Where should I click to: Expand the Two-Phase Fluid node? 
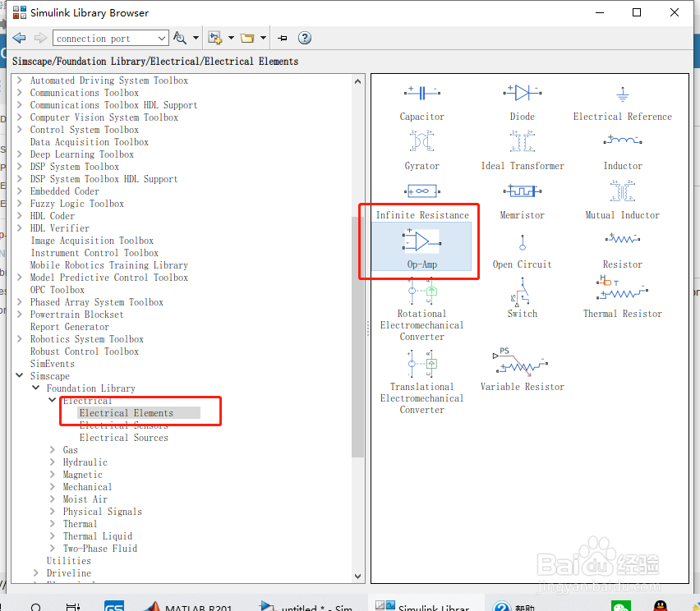pyautogui.click(x=53, y=548)
